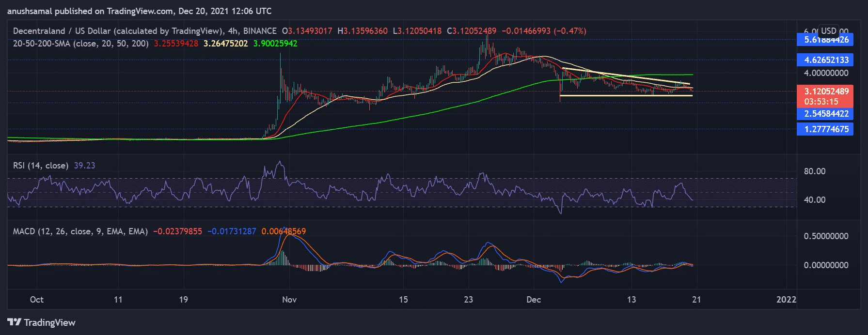The width and height of the screenshot is (868, 335).
Task: Click the yellow SMA value 3.26475202
Action: pos(225,44)
